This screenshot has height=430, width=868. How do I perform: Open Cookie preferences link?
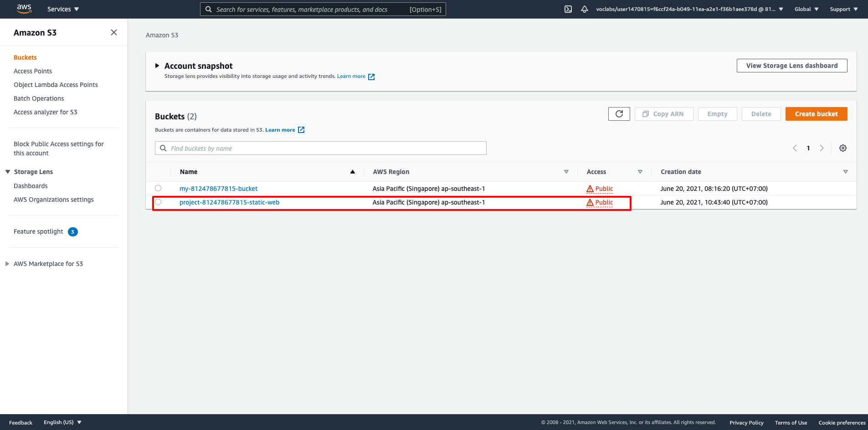[842, 423]
